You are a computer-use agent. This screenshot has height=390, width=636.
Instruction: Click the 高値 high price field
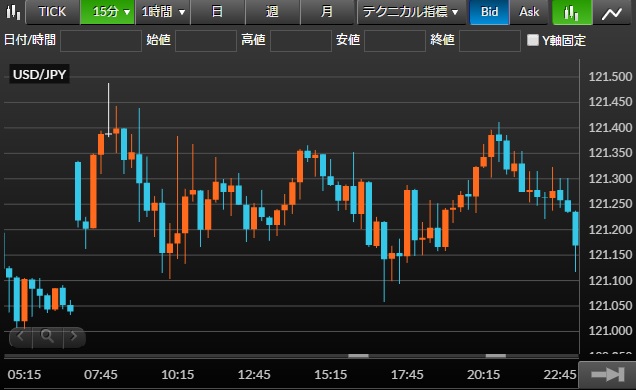[301, 41]
